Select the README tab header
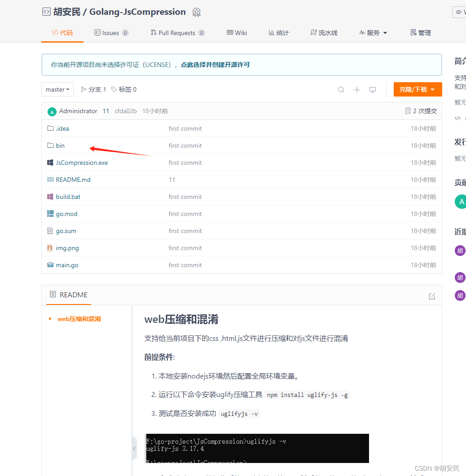Screen dimensions: 466x476 (69, 295)
